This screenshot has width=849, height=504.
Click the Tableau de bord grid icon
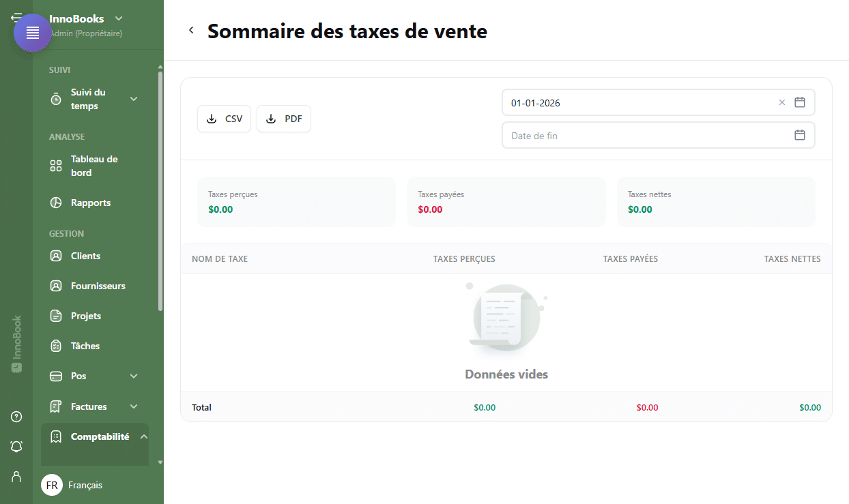(56, 166)
